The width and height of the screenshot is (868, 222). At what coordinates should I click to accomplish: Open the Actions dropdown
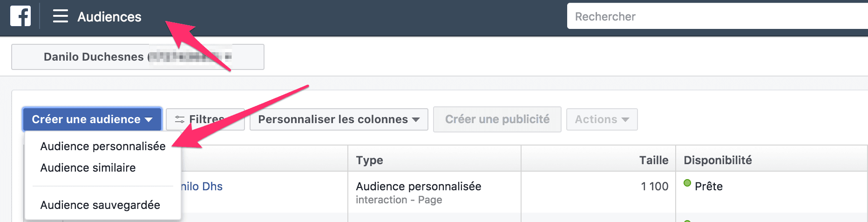click(602, 119)
